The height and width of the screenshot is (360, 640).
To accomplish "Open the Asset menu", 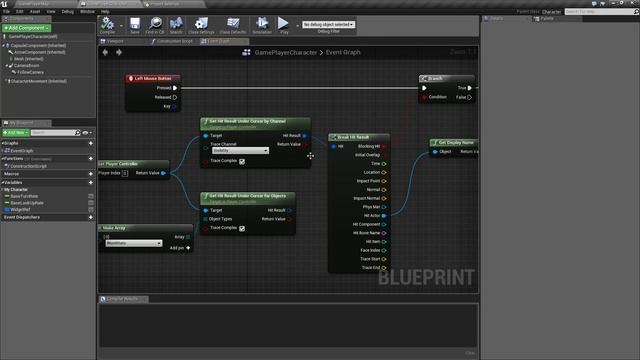I will point(35,11).
